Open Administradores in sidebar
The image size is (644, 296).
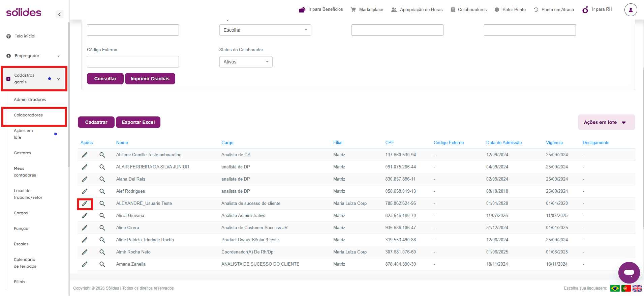pyautogui.click(x=30, y=100)
